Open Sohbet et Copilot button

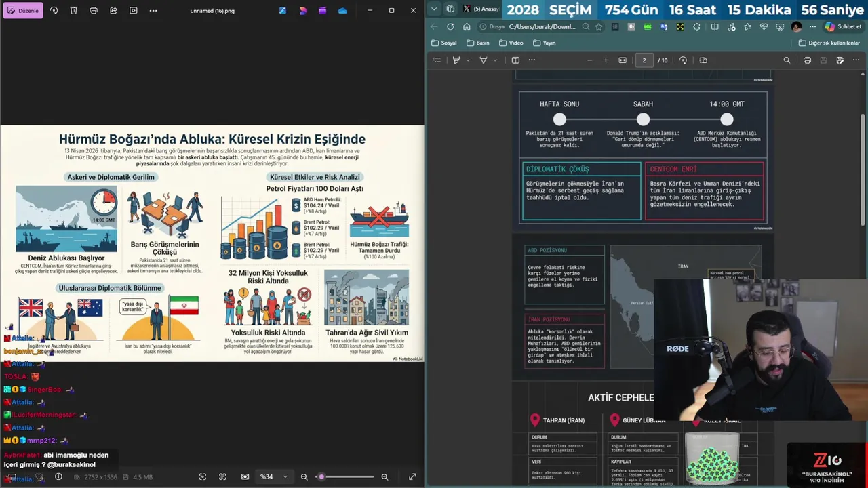tap(843, 27)
